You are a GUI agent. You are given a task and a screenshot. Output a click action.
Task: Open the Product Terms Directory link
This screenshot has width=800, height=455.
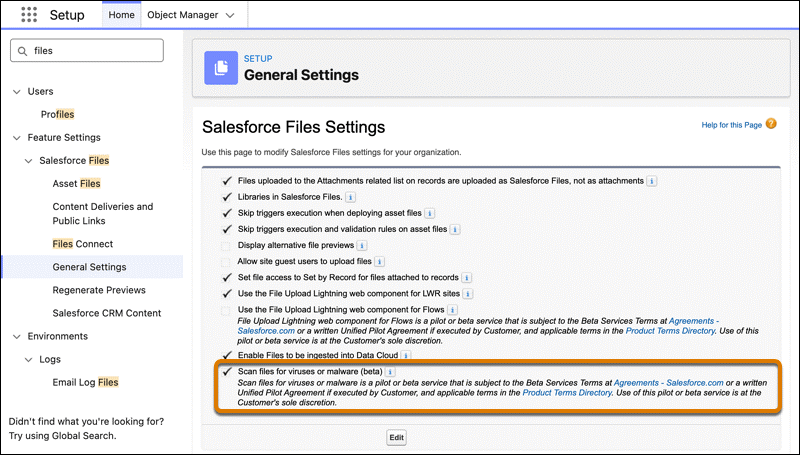coord(566,394)
